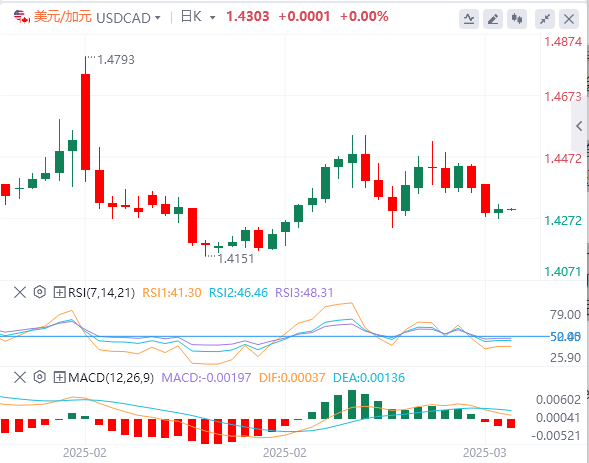Click the 1.4874 price axis label

coord(563,42)
